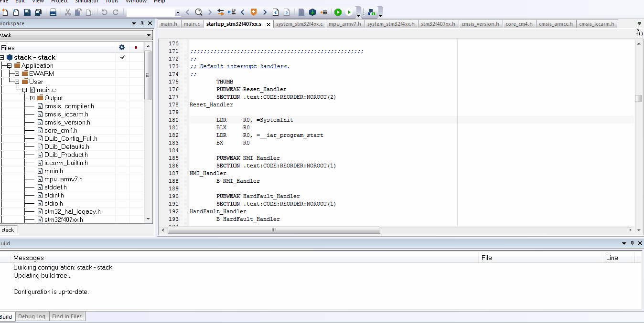This screenshot has height=323, width=644.
Task: Click the blue and green toolbar icon at the far right
Action: click(x=372, y=12)
